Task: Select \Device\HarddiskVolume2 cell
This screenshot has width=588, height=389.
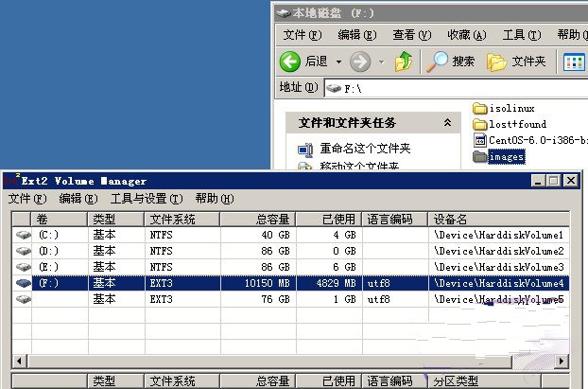Action: [x=499, y=251]
